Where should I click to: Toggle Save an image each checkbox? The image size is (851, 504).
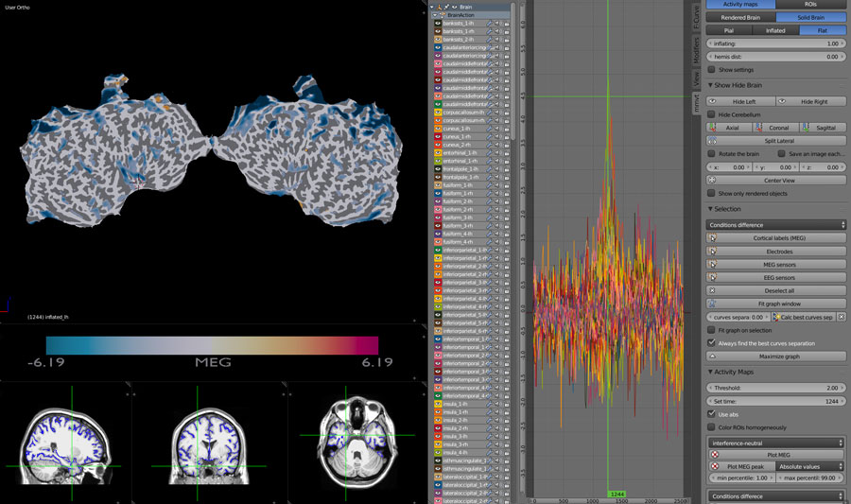coord(782,153)
